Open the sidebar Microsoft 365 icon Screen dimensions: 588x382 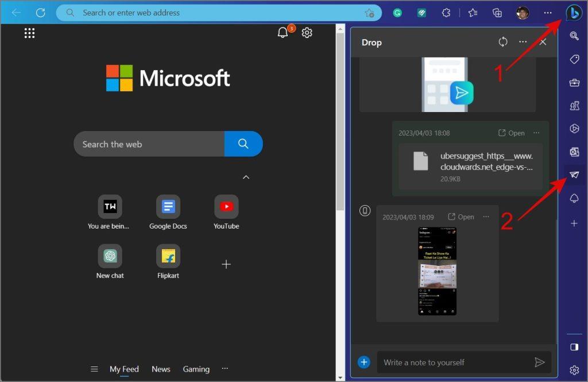point(574,129)
